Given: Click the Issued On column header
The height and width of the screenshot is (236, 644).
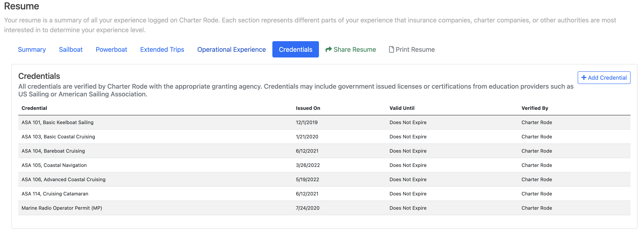Looking at the screenshot, I should (x=308, y=108).
